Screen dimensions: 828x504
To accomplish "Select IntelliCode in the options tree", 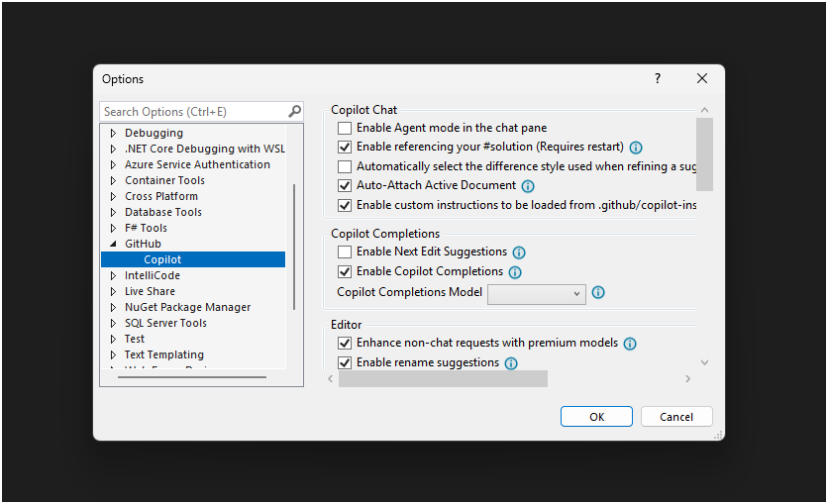I will point(152,275).
